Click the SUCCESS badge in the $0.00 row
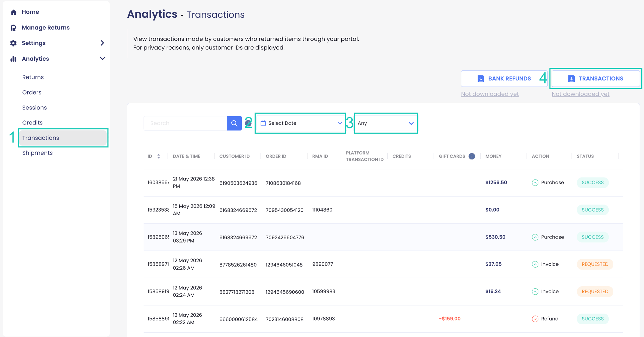 point(593,210)
